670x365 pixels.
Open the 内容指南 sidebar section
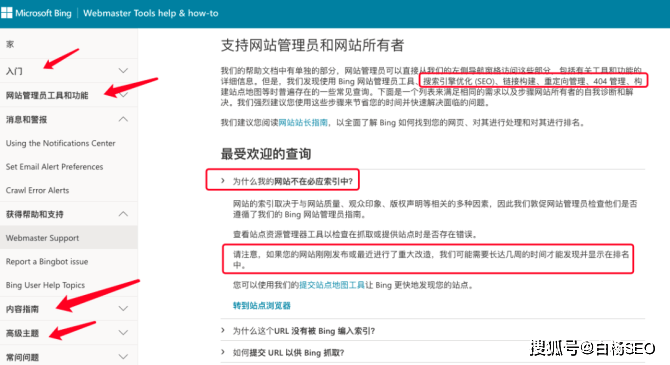[x=22, y=309]
